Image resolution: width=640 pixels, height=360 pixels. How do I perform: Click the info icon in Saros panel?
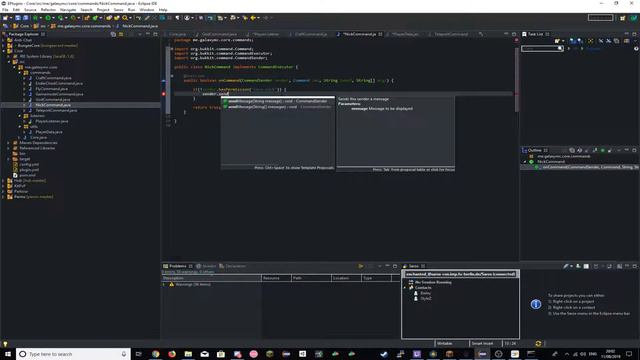click(536, 304)
